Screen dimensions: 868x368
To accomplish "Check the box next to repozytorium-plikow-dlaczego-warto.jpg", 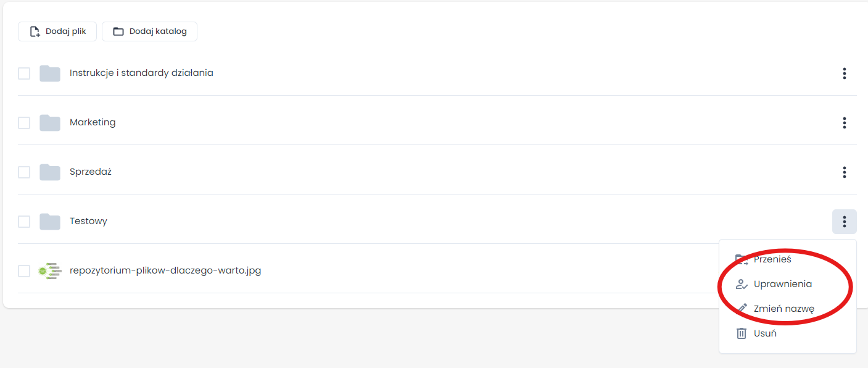I will [24, 271].
